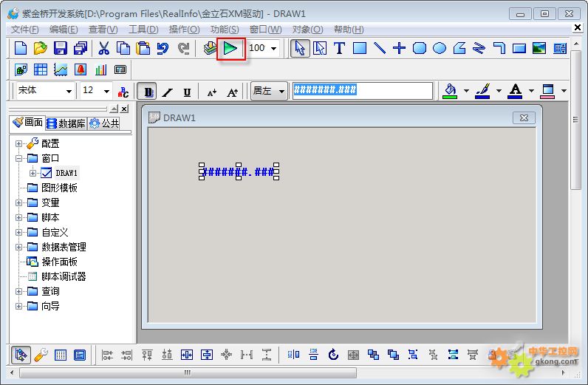Viewport: 588px width, 385px height.
Task: Close the left project panel
Action: [124, 109]
